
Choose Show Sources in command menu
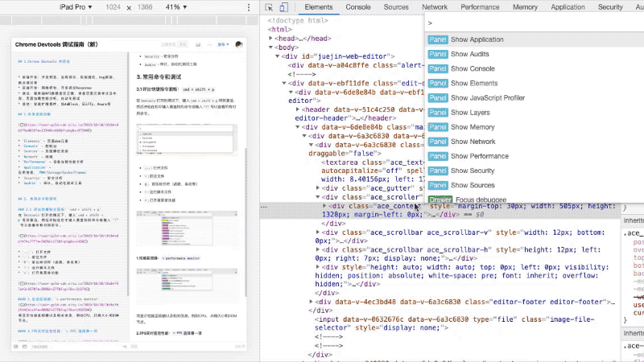[x=535, y=185]
